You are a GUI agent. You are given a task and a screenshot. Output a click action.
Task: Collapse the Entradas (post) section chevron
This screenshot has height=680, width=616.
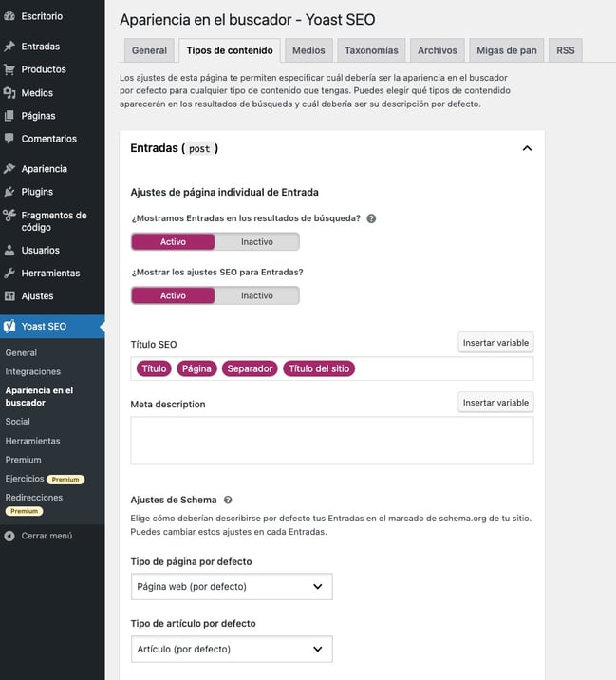pos(527,148)
